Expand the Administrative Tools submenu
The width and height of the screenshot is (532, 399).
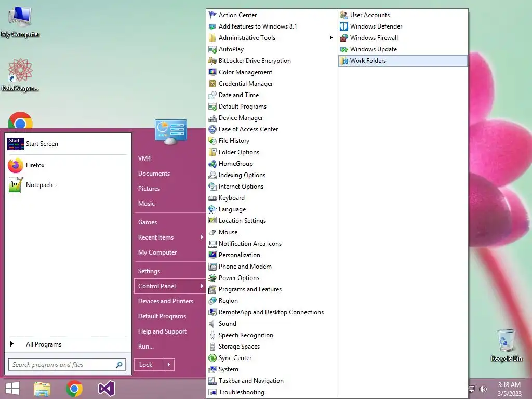271,37
